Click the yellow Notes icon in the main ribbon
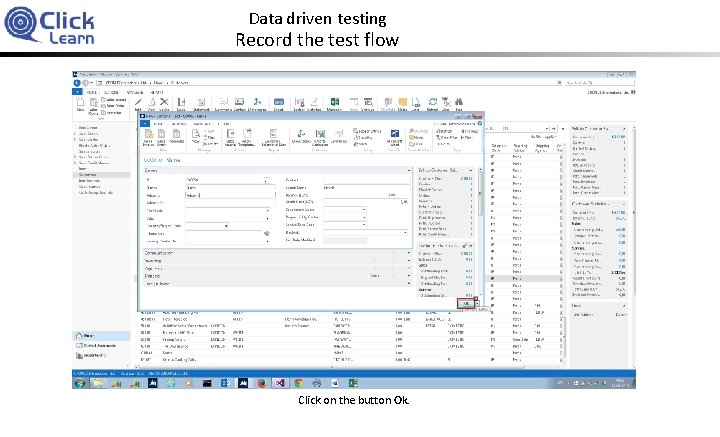720x437 pixels. (x=403, y=103)
